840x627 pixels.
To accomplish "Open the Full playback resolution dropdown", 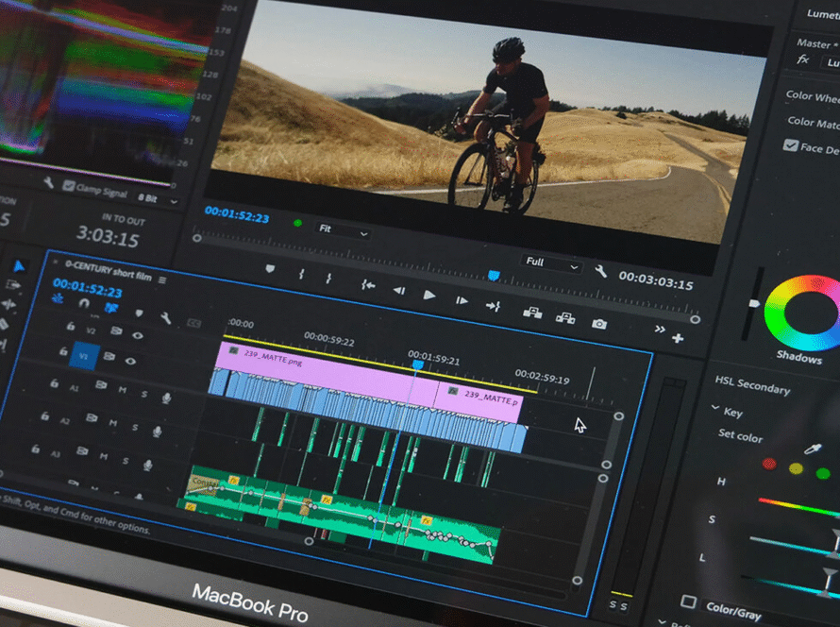I will [x=552, y=263].
